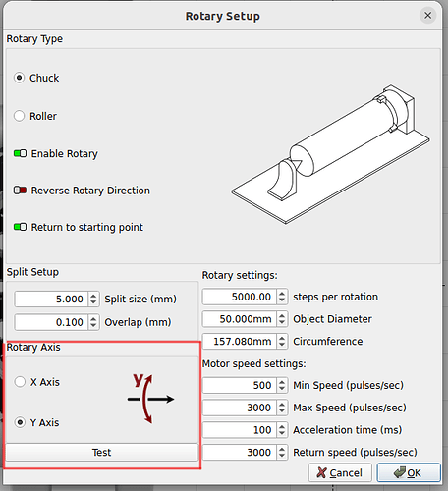This screenshot has width=448, height=491.
Task: Cancel the Rotary Setup dialog
Action: click(340, 472)
